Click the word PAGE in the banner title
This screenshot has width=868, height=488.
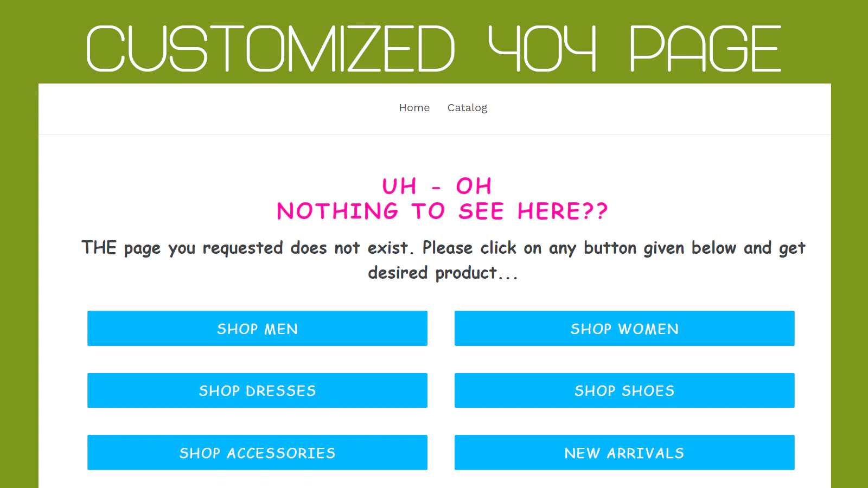tap(705, 49)
